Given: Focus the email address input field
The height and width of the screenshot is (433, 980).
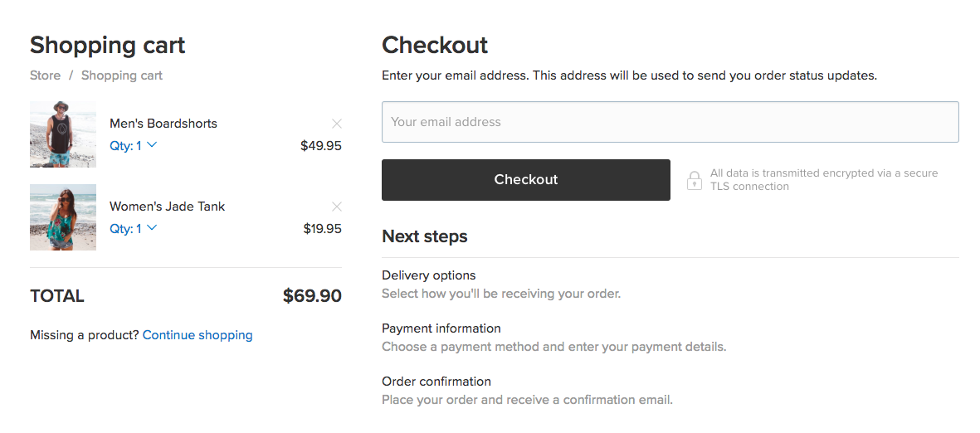Looking at the screenshot, I should [x=670, y=122].
